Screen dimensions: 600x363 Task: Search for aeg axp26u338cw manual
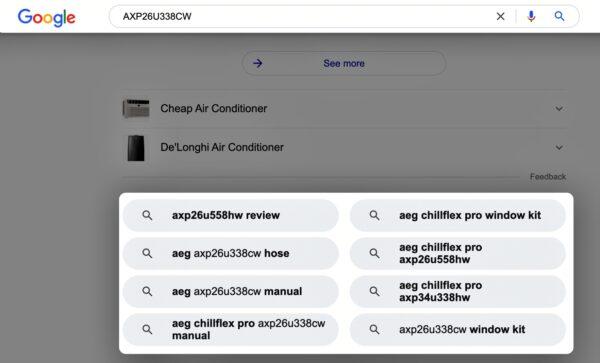click(x=231, y=291)
